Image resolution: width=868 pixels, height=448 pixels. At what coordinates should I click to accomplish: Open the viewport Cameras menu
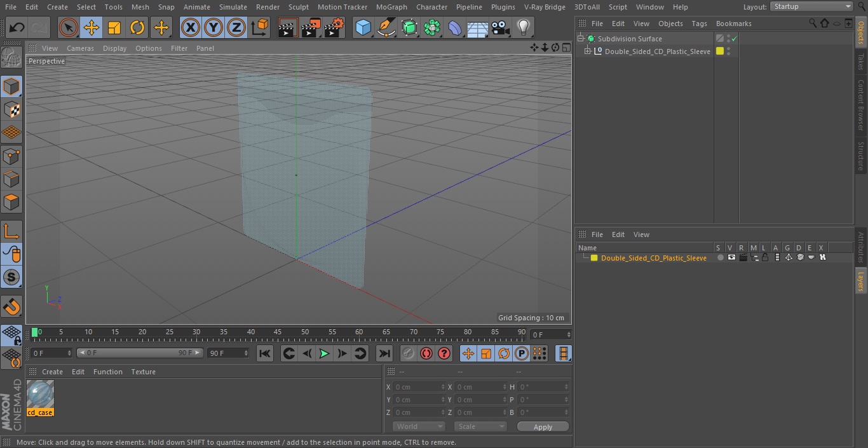(80, 48)
